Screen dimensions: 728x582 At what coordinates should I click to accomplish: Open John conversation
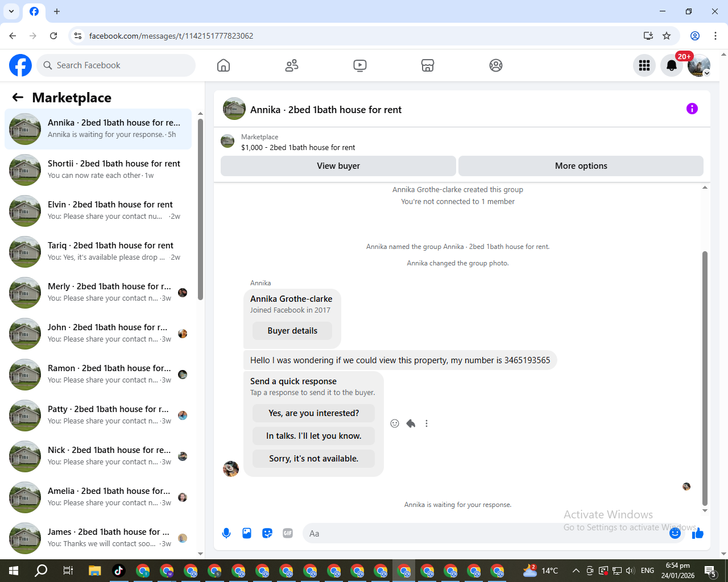pyautogui.click(x=98, y=334)
